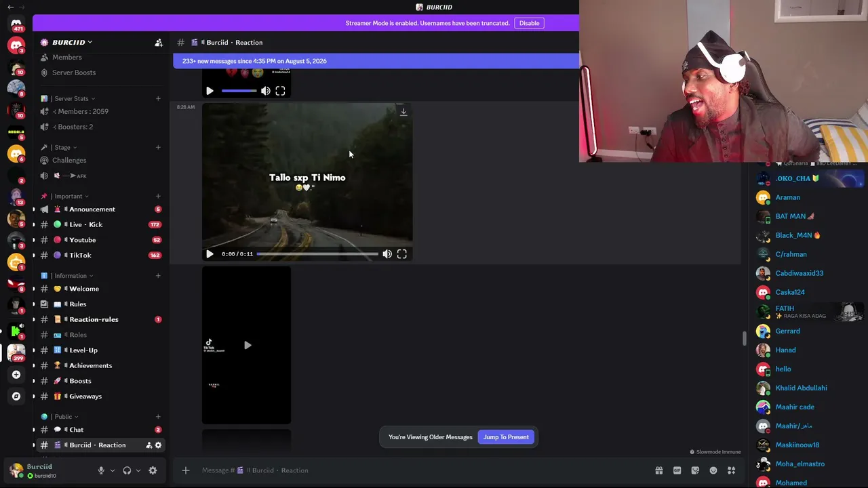Screen dimensions: 868x488
Task: Create channel in Important category
Action: (x=158, y=196)
